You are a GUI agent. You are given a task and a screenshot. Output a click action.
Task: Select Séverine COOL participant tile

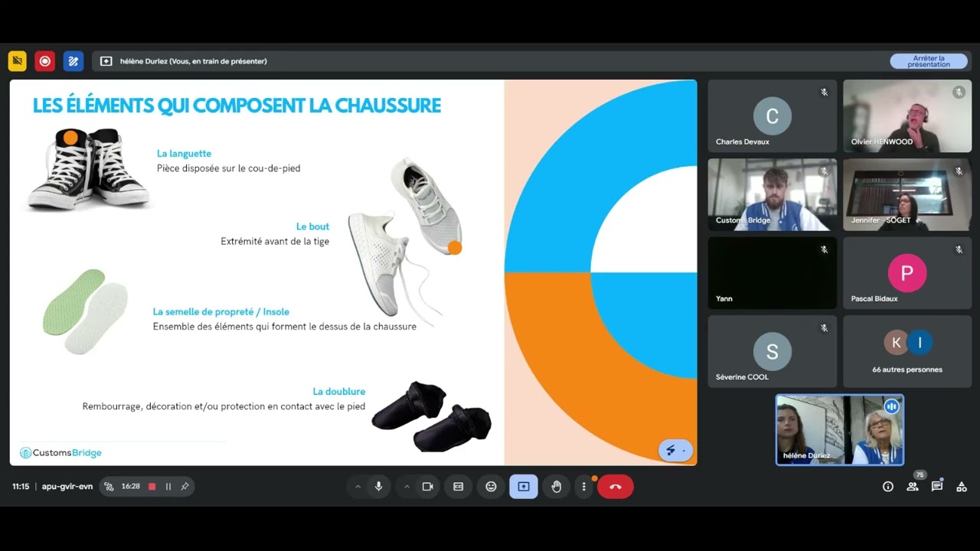point(773,351)
